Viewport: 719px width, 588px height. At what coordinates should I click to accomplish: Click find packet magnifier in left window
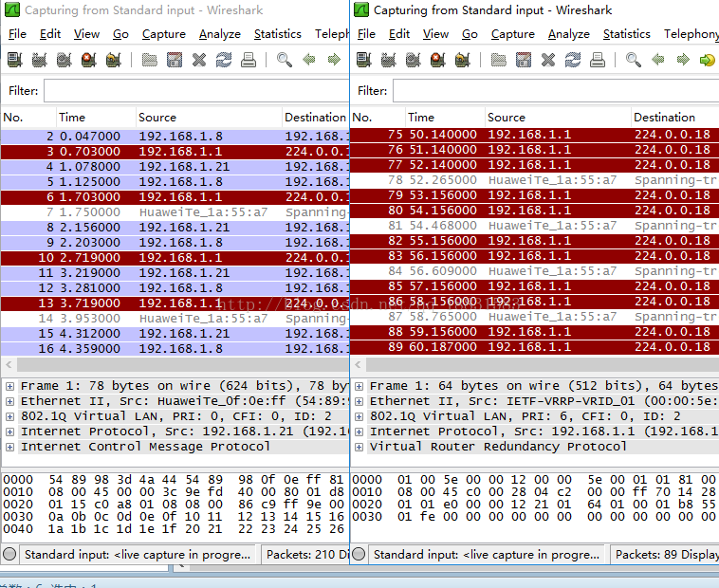tap(285, 60)
